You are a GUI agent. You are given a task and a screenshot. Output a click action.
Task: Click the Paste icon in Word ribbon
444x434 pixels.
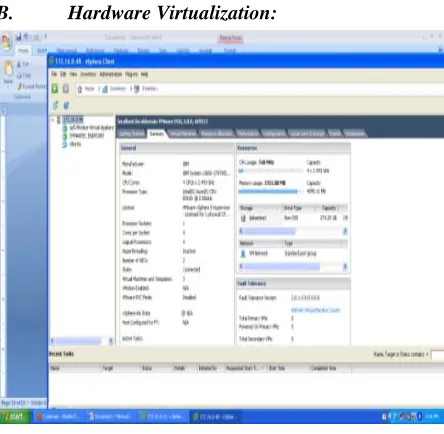click(x=8, y=68)
